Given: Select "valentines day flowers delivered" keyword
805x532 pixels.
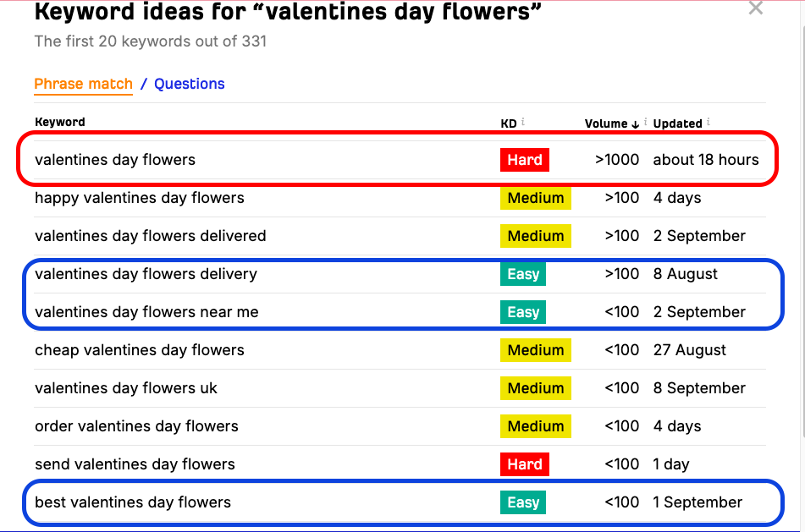Looking at the screenshot, I should click(151, 236).
